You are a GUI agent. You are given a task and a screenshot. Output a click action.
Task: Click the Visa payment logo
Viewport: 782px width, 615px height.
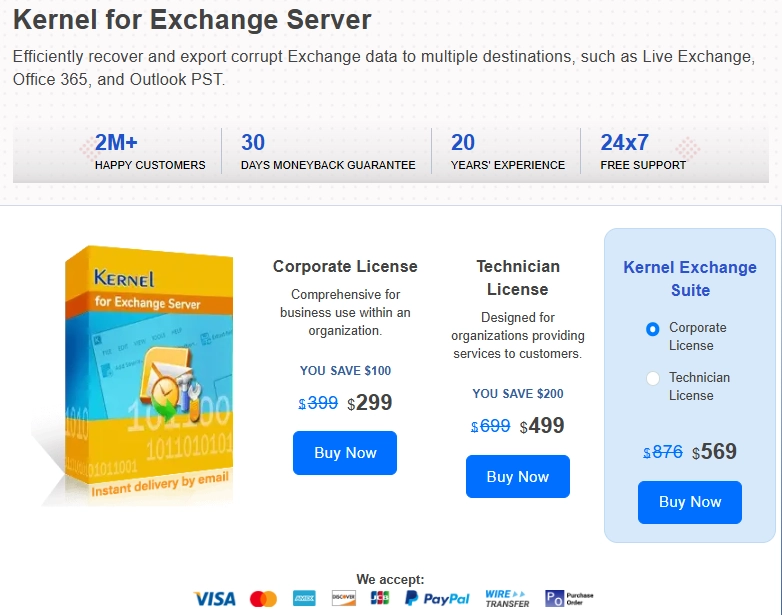click(214, 599)
